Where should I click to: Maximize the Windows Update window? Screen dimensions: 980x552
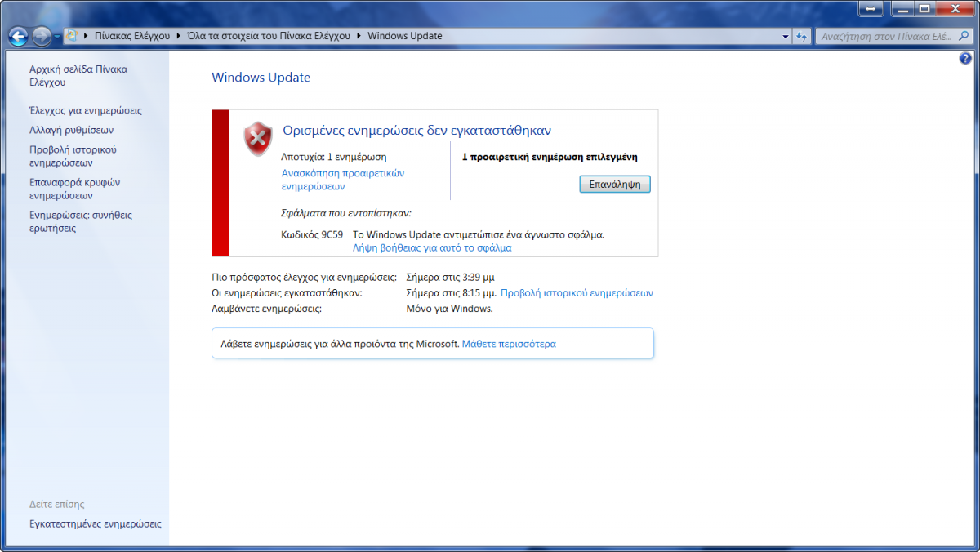pos(924,8)
